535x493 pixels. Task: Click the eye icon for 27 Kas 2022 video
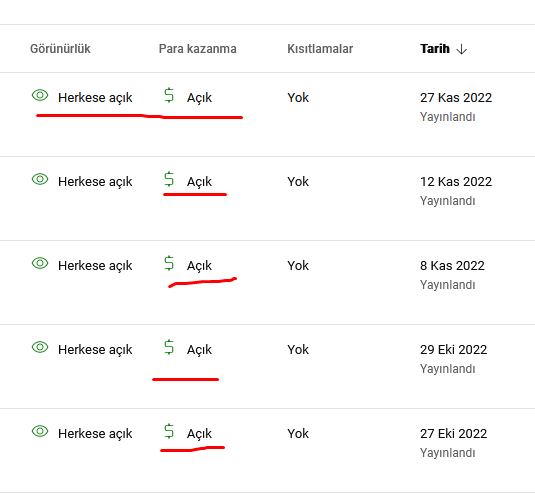coord(40,95)
